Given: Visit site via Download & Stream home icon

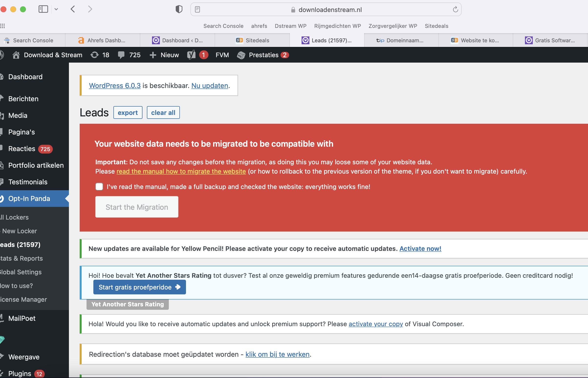Looking at the screenshot, I should tap(16, 55).
